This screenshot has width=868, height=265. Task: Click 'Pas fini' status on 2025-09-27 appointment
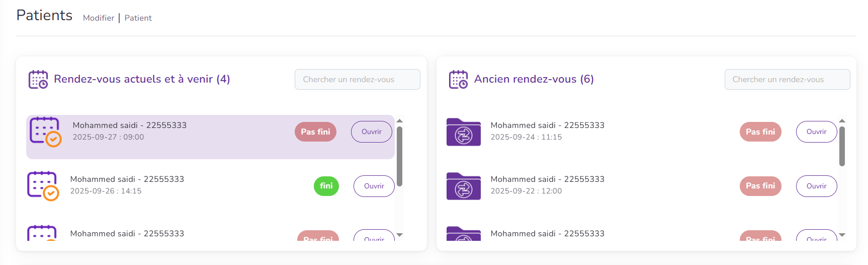pyautogui.click(x=315, y=132)
